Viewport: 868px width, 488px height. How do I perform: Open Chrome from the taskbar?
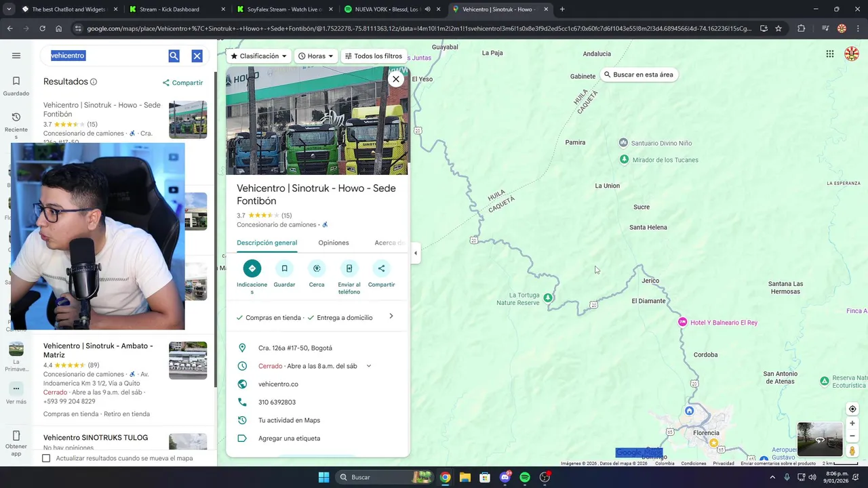pyautogui.click(x=445, y=477)
